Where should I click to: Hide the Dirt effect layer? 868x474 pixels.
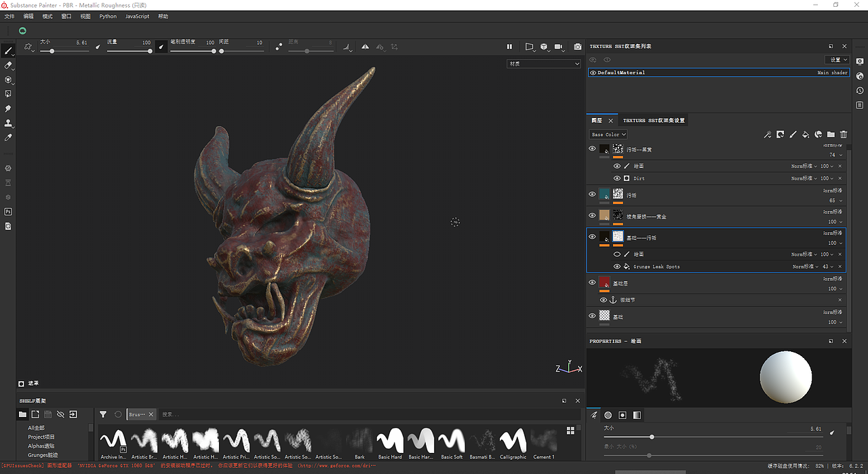coord(617,178)
